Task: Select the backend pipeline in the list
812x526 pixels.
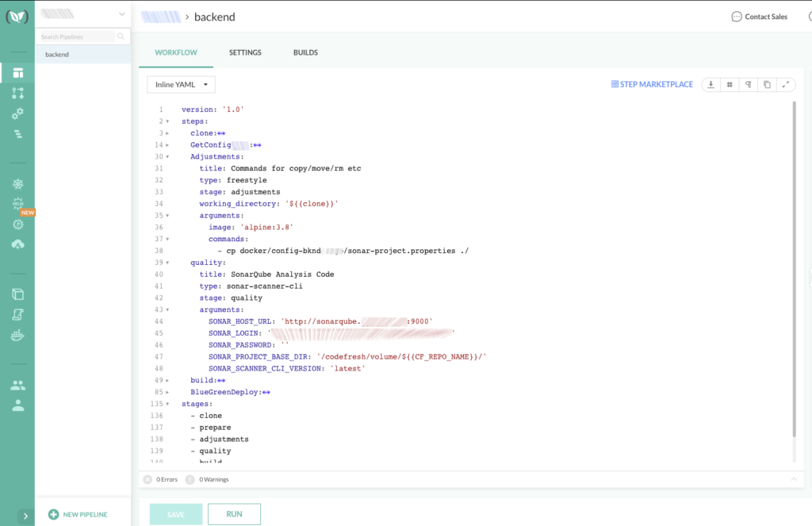Action: tap(82, 55)
